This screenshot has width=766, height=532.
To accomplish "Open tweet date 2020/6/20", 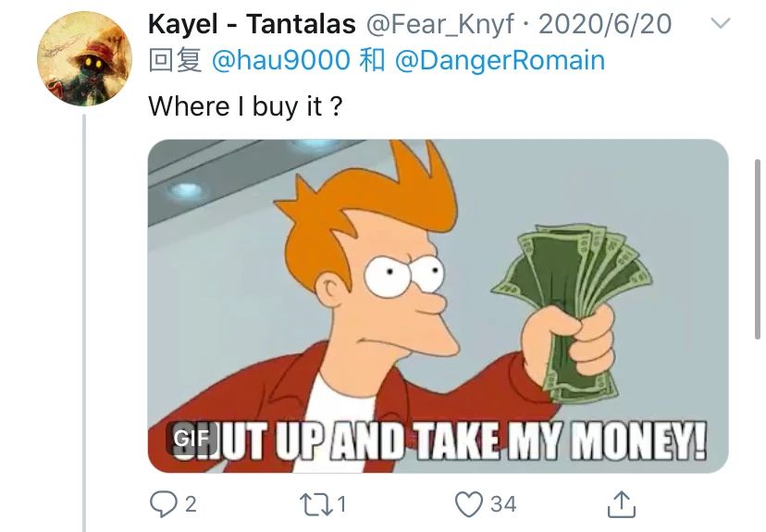I will click(x=605, y=24).
